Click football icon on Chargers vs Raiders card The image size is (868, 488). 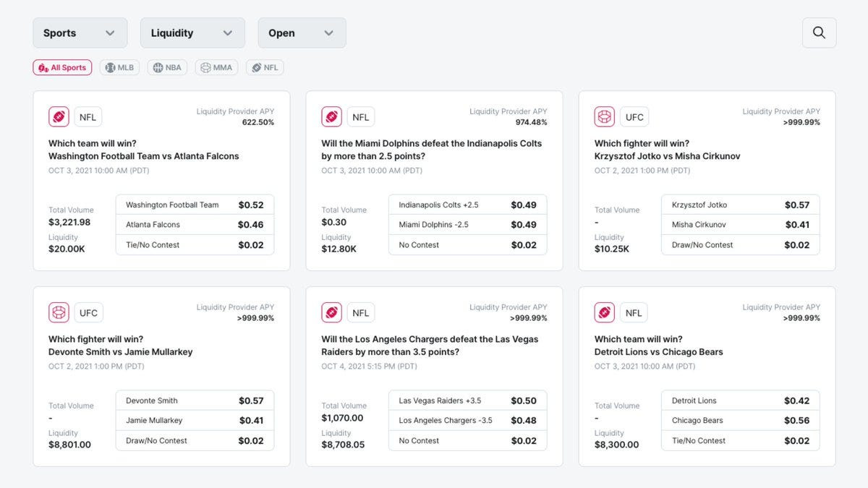coord(332,312)
